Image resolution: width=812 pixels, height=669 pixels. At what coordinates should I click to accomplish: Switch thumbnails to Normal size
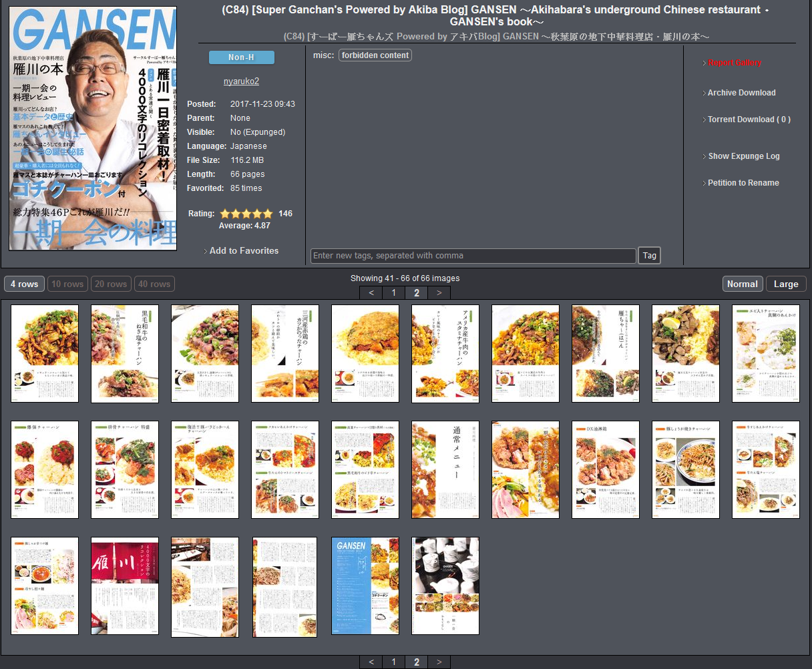click(742, 284)
